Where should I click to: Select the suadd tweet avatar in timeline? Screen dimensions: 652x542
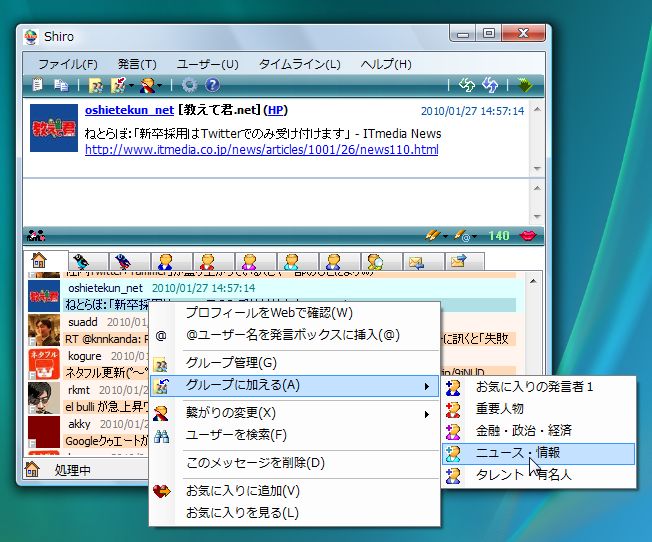44,330
